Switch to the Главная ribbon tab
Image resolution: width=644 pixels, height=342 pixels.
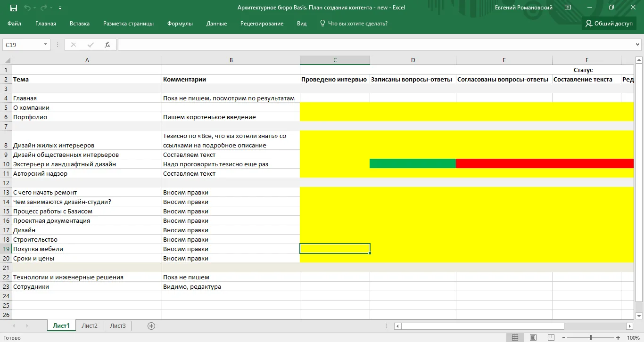pos(46,24)
